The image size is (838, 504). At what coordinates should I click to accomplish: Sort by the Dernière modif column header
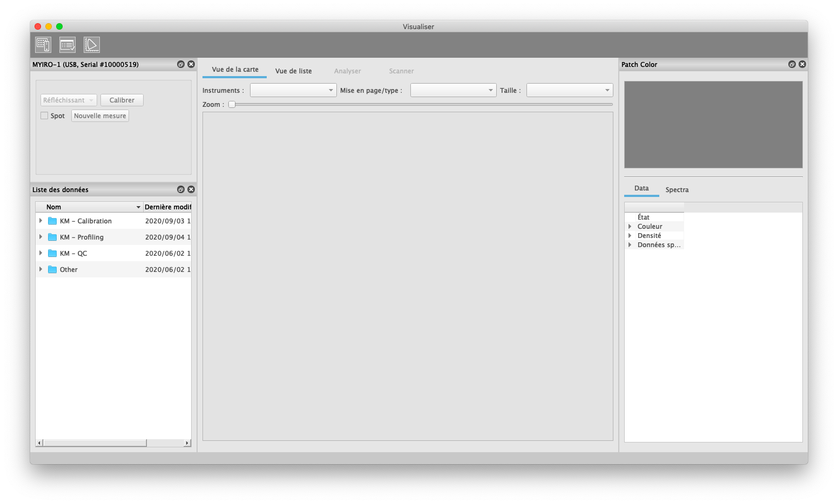click(x=167, y=207)
